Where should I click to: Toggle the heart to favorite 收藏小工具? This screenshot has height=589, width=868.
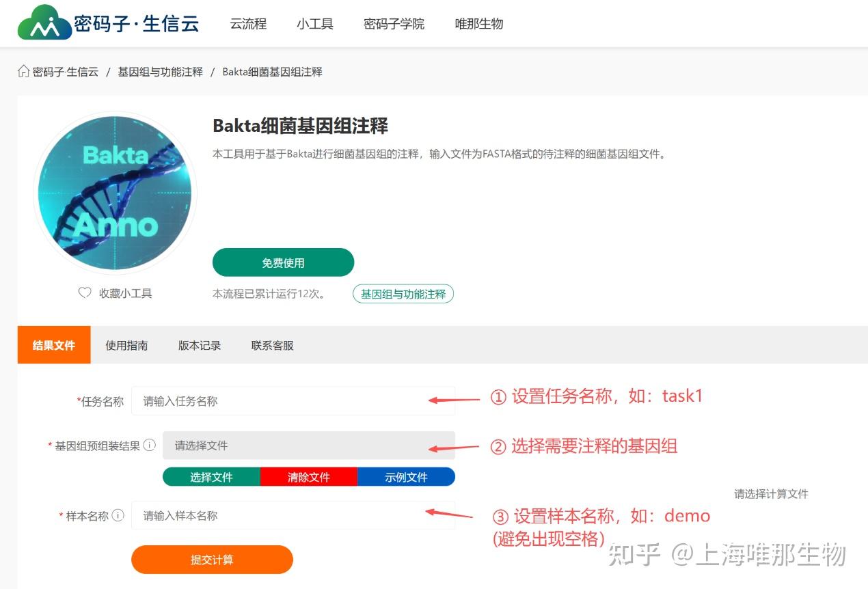pyautogui.click(x=84, y=292)
